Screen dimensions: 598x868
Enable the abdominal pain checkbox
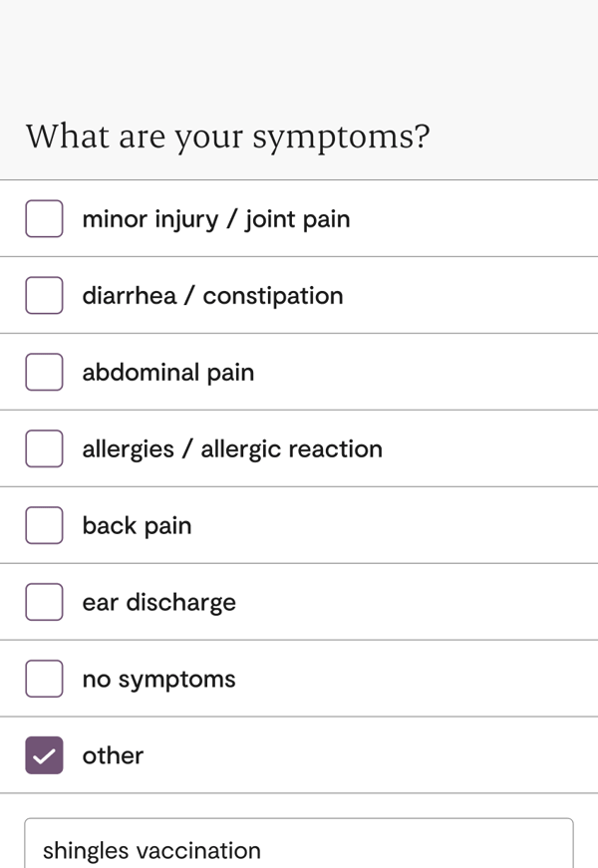44,372
